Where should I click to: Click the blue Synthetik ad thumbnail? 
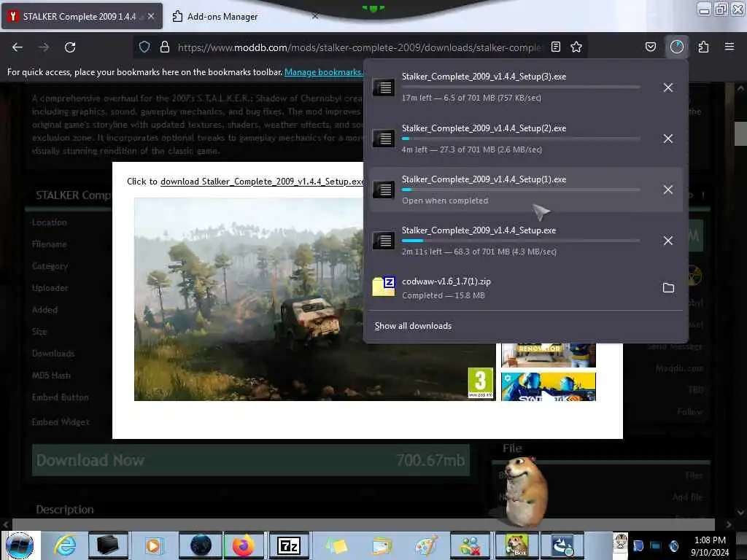[549, 386]
